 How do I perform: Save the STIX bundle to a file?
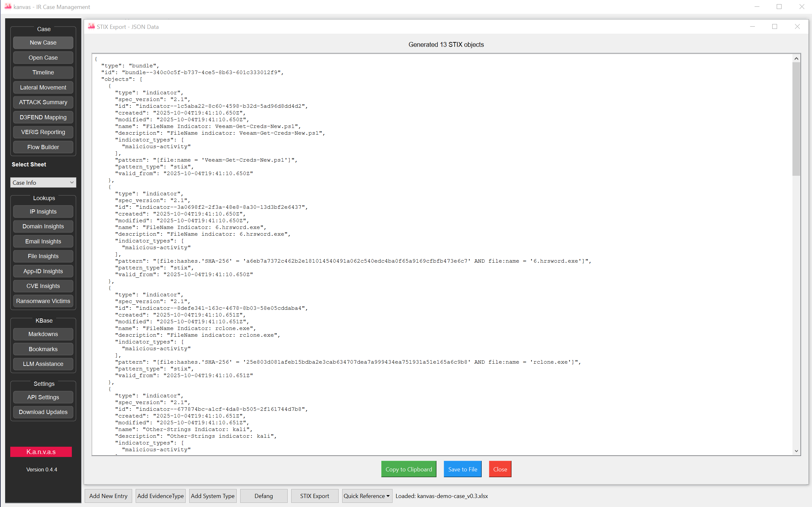[x=462, y=469]
